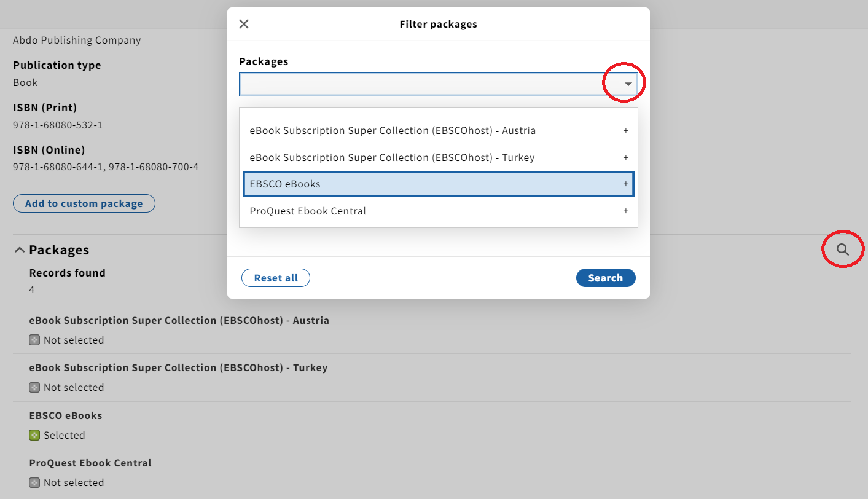
Task: Close the Filter packages dialog
Action: pos(244,24)
